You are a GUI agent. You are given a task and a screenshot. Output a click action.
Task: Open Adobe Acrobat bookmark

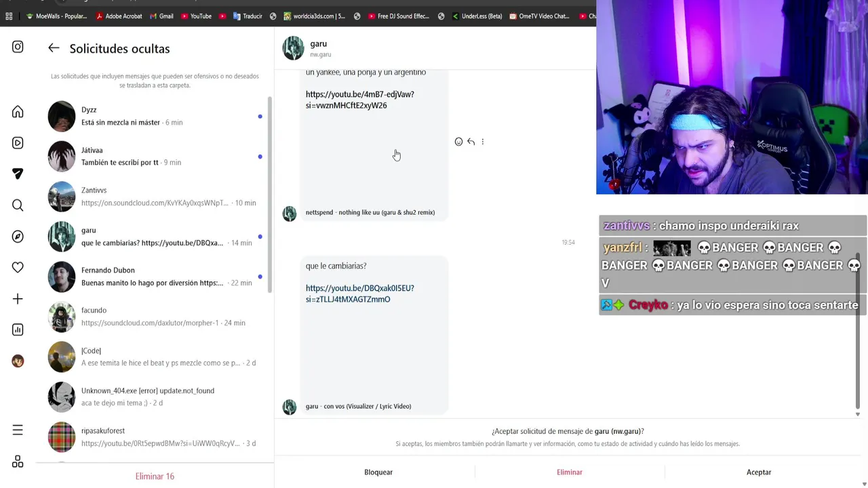pyautogui.click(x=119, y=16)
